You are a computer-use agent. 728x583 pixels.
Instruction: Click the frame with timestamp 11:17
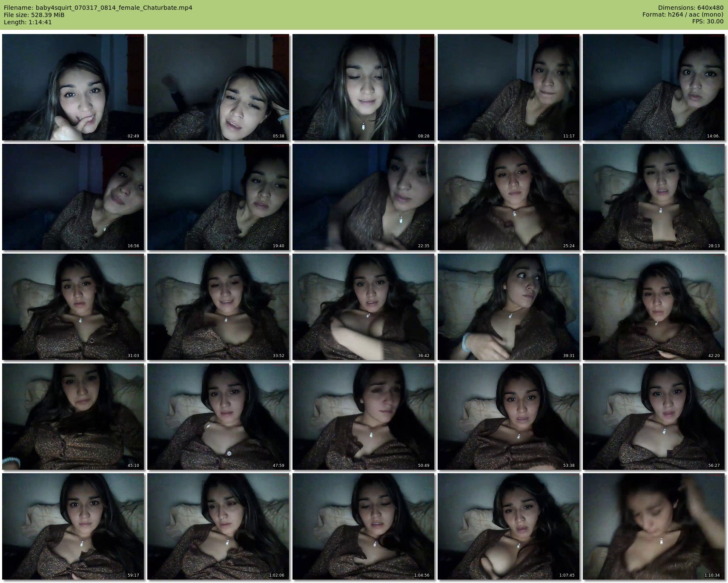(x=509, y=87)
